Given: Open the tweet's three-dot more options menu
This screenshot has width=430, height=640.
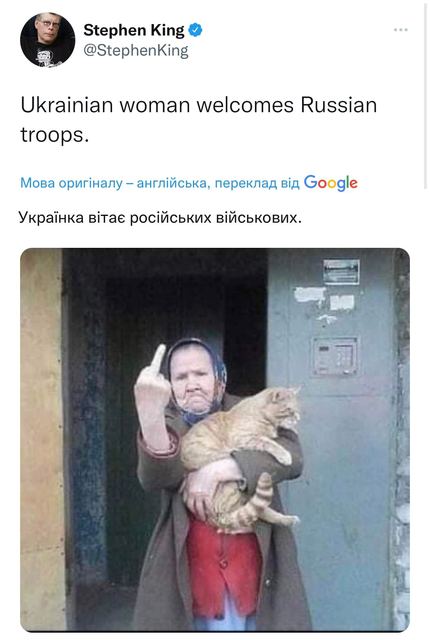Looking at the screenshot, I should point(401,30).
